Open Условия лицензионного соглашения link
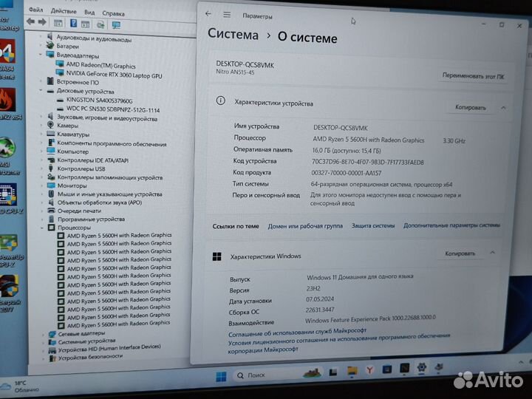Image resolution: width=532 pixels, height=399 pixels. tap(339, 342)
